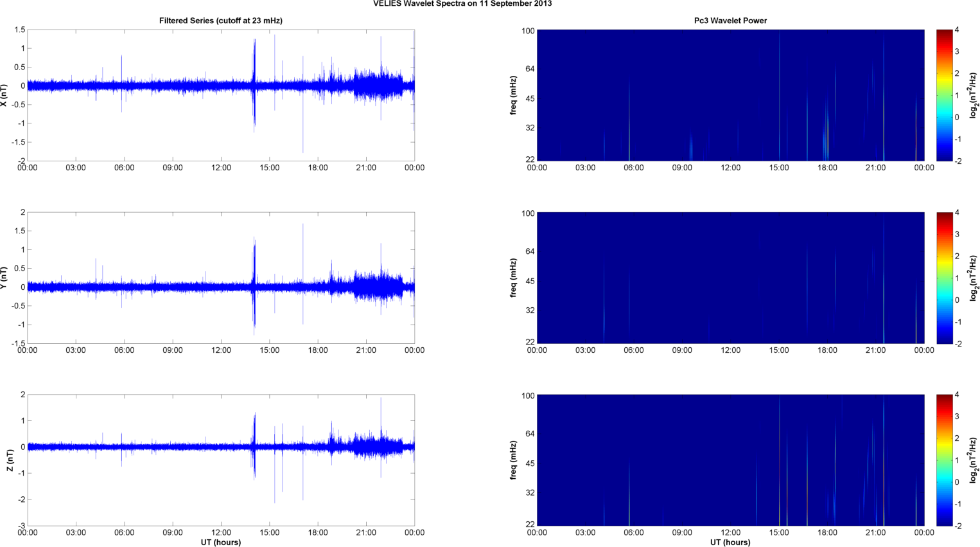This screenshot has height=547, width=980.
Task: Click the 09:00 tick under top spectrogram
Action: (682, 168)
